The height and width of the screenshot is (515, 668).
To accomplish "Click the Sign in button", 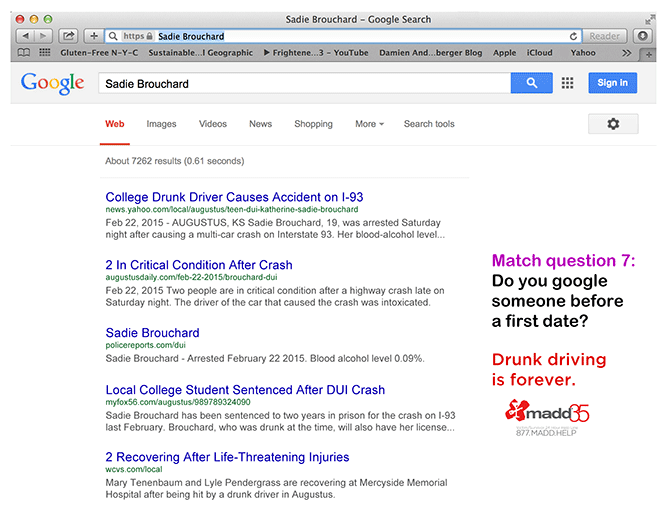I will (x=613, y=83).
